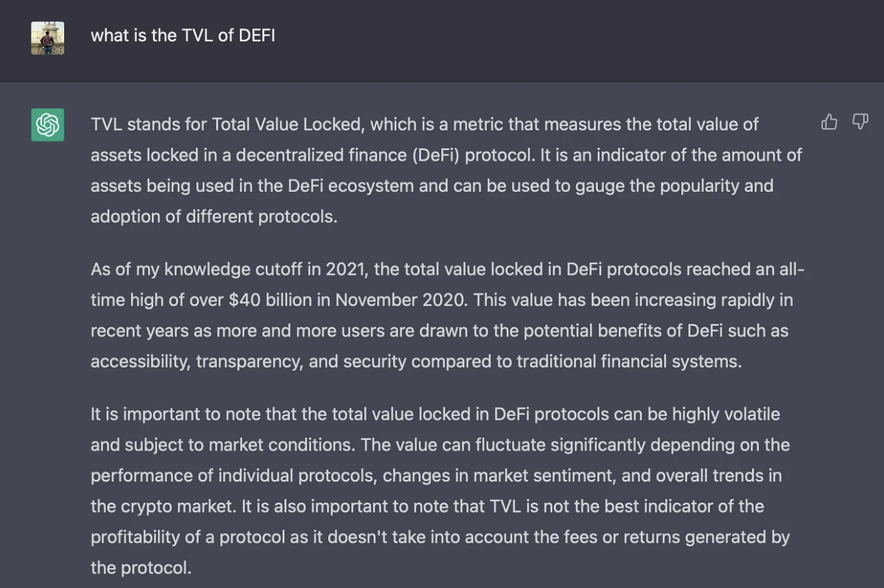Click the user profile photo avatar

(48, 38)
